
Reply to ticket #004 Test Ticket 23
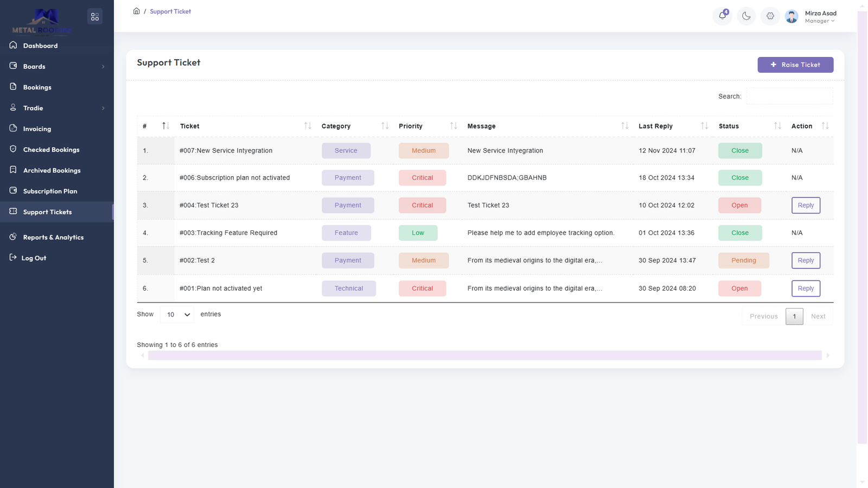point(805,206)
